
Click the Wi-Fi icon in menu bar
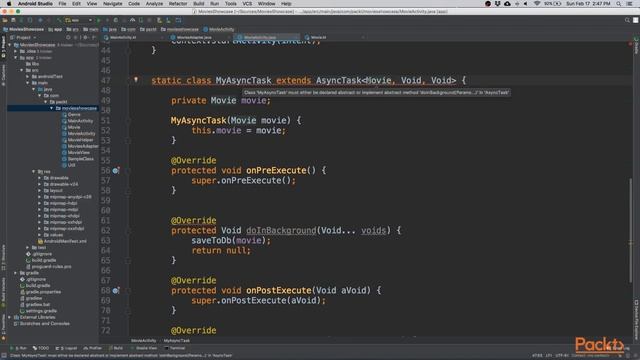point(537,4)
